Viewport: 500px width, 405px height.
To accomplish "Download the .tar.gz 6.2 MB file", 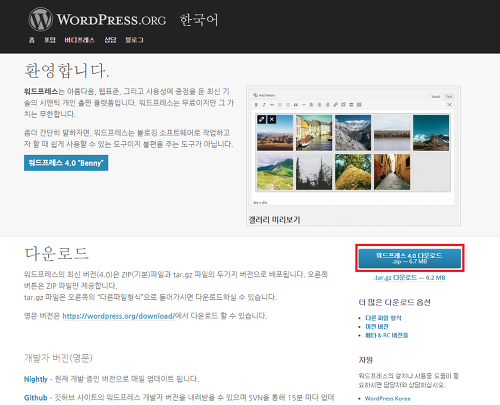I will point(410,278).
